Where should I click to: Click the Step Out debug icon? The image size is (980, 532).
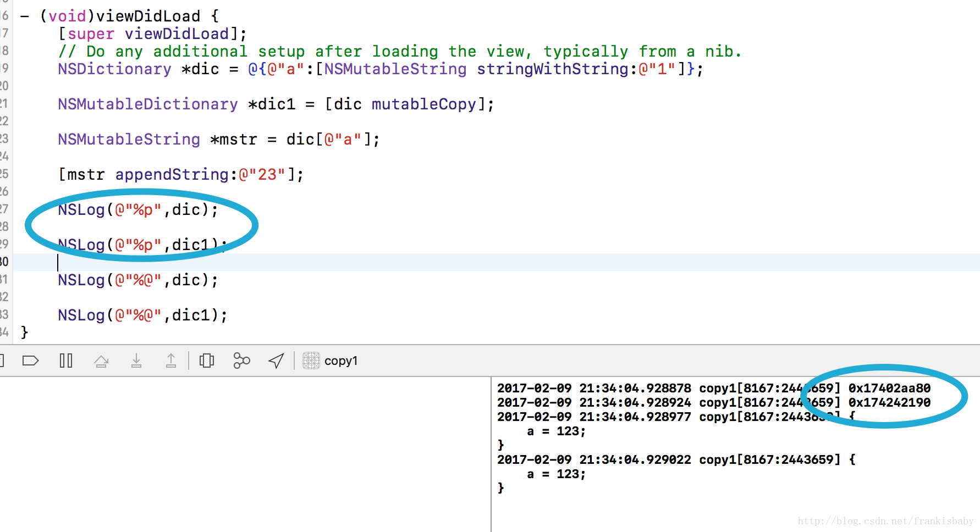171,361
